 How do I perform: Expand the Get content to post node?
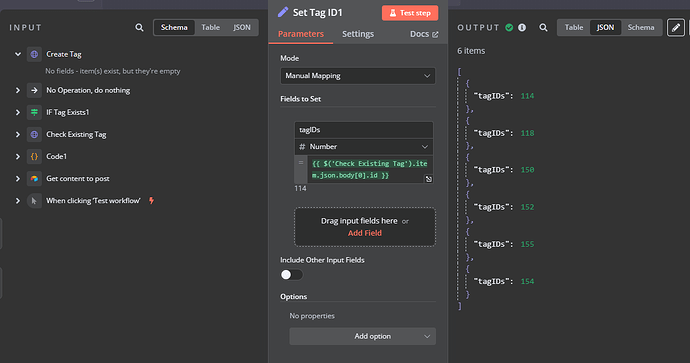(18, 178)
